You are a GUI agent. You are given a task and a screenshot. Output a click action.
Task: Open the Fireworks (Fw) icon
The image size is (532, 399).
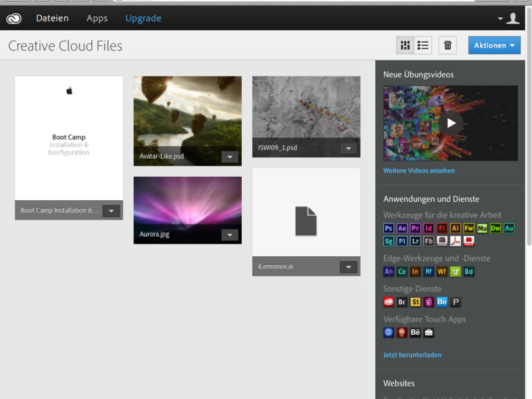pos(468,228)
